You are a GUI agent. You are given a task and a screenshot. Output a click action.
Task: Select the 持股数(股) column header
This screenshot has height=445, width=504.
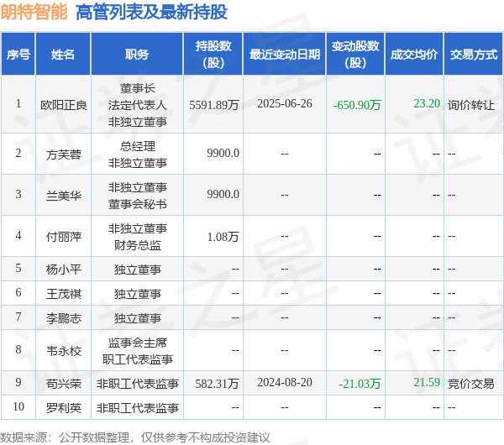(213, 55)
